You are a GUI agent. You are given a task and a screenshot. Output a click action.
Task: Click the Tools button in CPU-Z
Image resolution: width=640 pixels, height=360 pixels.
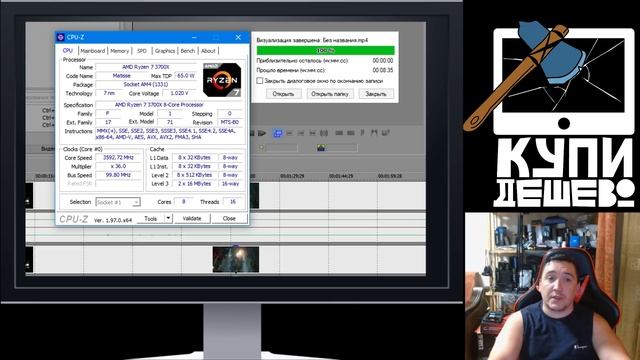pyautogui.click(x=151, y=219)
